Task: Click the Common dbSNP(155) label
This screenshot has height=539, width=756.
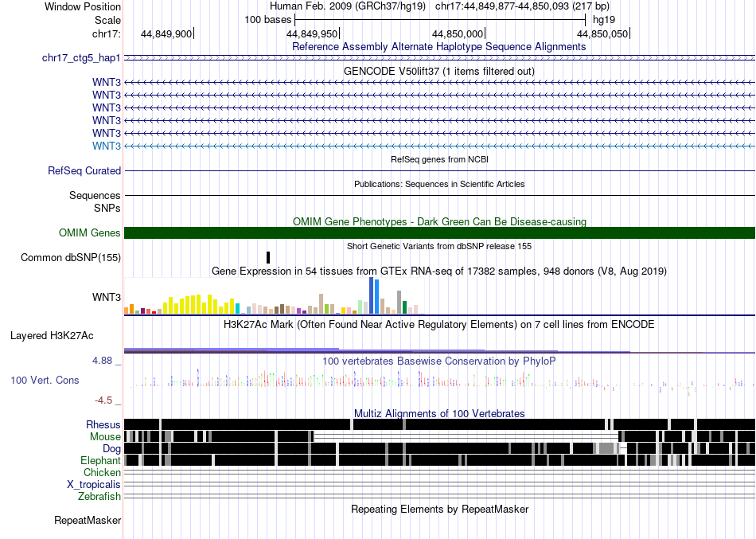Action: tap(71, 258)
